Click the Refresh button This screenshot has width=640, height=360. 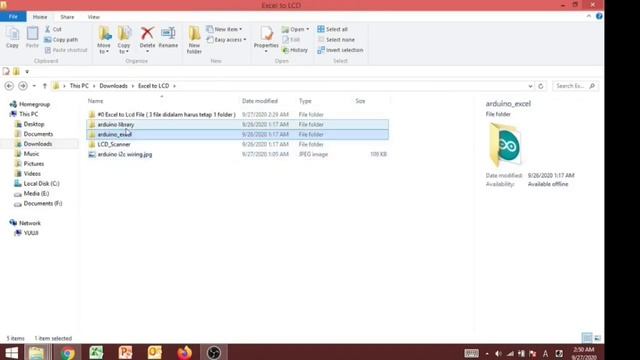(541, 86)
